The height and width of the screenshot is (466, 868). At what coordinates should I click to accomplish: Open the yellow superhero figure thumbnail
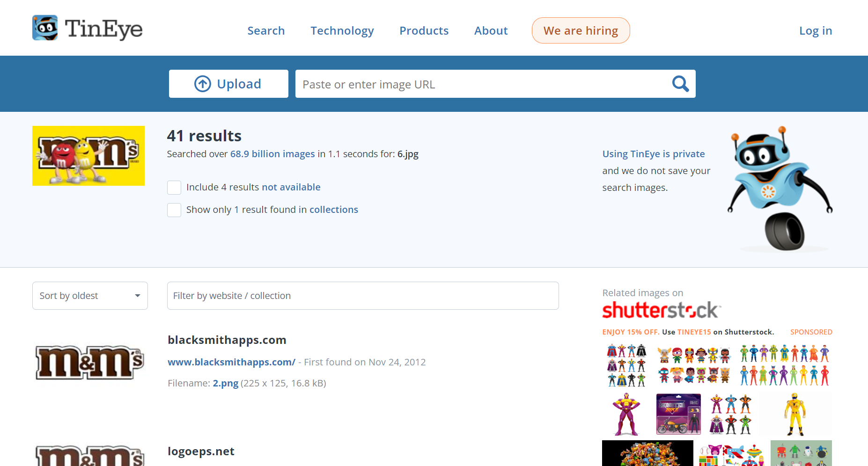point(795,415)
